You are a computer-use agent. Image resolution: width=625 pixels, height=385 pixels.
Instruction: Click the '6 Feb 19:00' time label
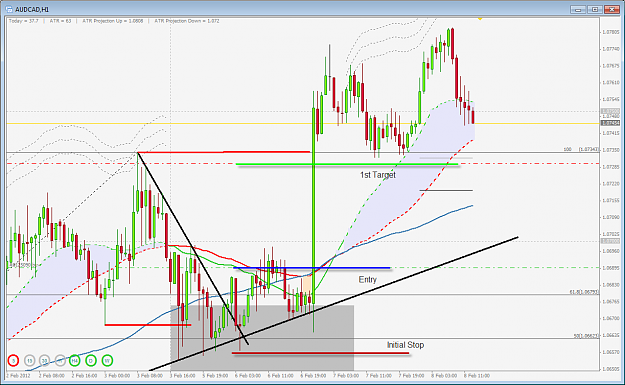click(313, 375)
